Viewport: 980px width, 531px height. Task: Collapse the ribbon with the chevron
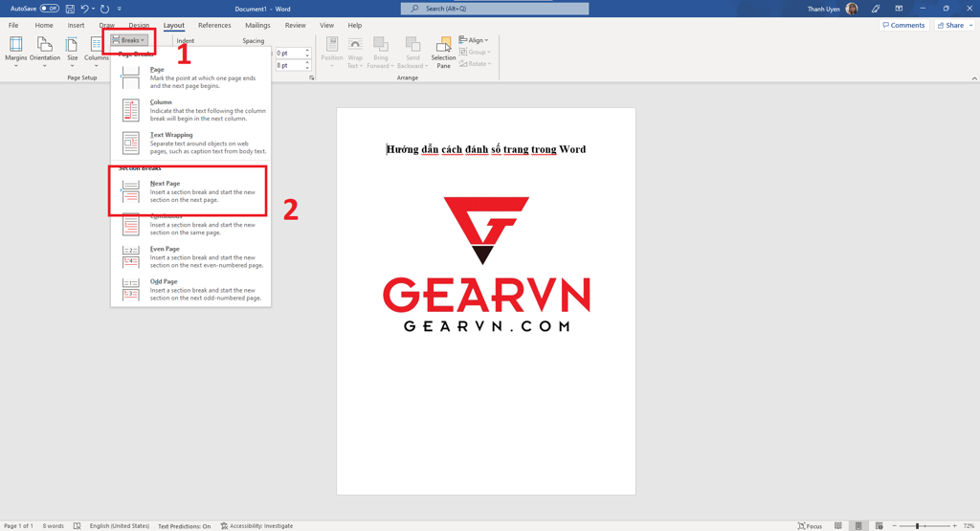click(973, 78)
